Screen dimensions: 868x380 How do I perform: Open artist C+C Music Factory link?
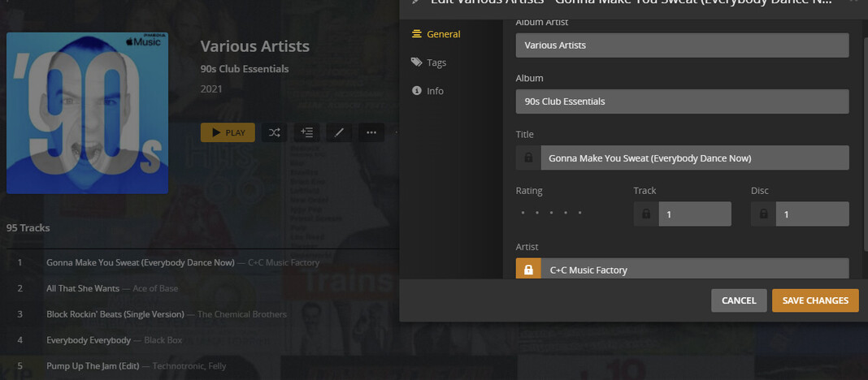point(284,262)
